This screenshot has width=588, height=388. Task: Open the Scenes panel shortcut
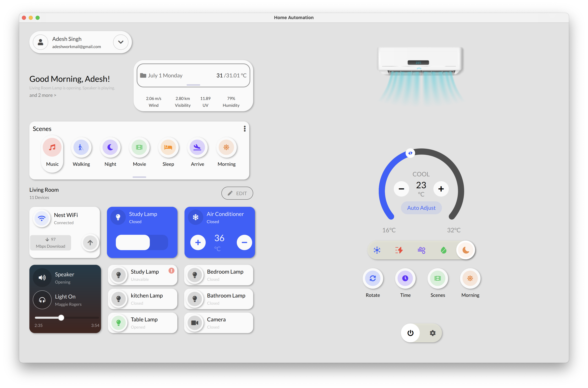pos(438,278)
